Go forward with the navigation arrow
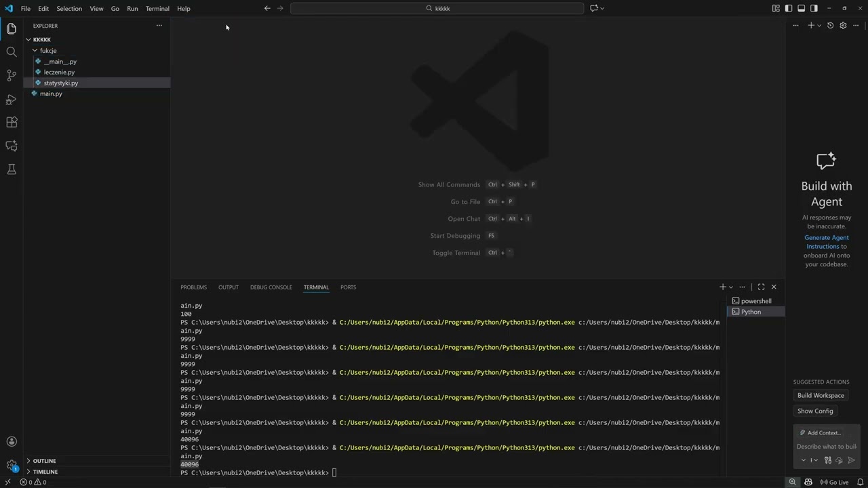This screenshot has width=868, height=488. [280, 8]
